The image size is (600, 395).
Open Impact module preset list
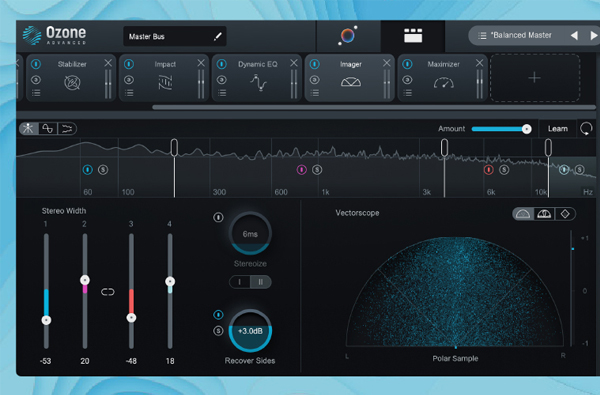tap(129, 93)
